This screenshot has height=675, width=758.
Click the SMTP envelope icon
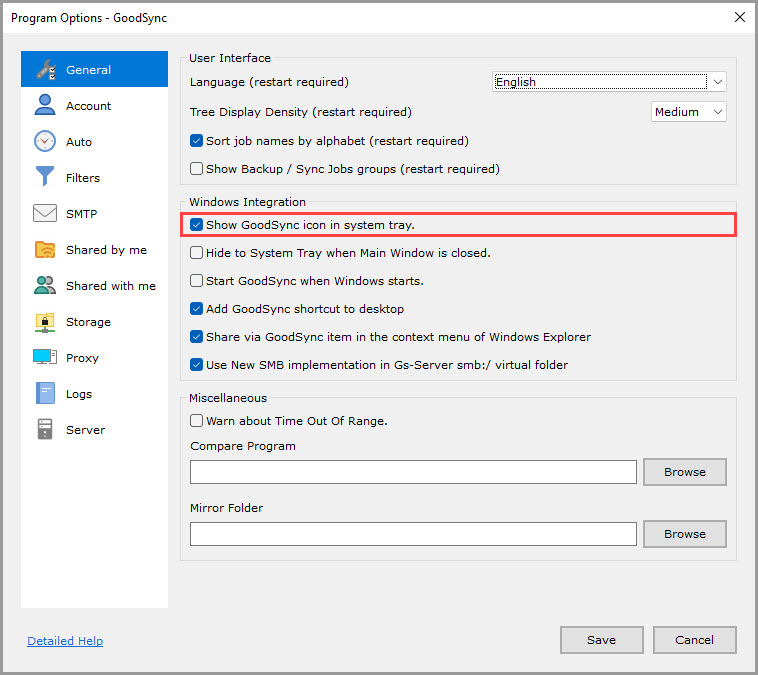pos(44,213)
